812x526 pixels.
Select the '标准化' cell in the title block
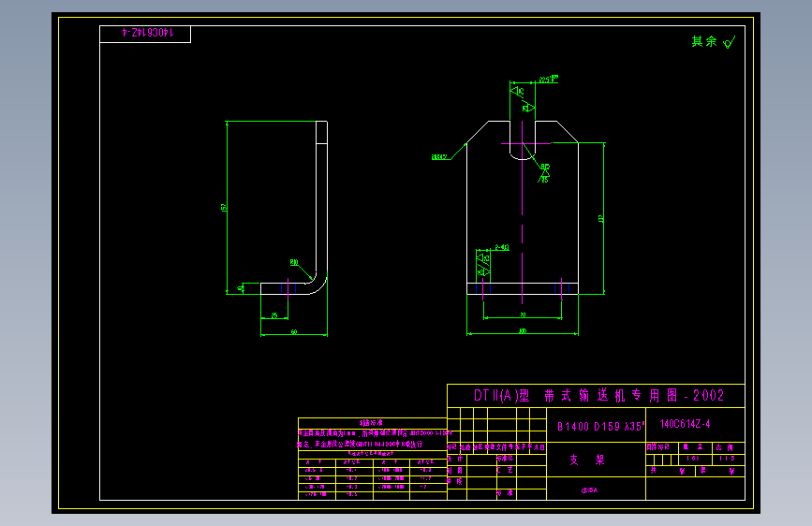pos(505,459)
